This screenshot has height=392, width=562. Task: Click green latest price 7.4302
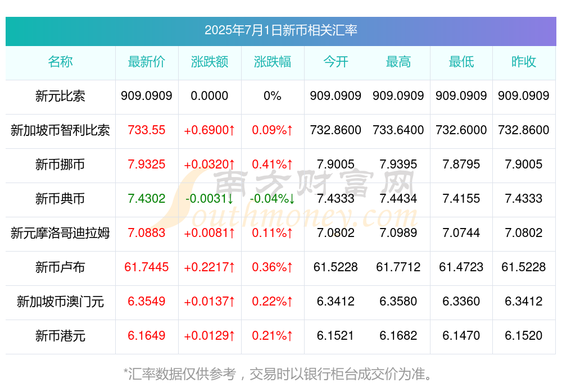(147, 198)
